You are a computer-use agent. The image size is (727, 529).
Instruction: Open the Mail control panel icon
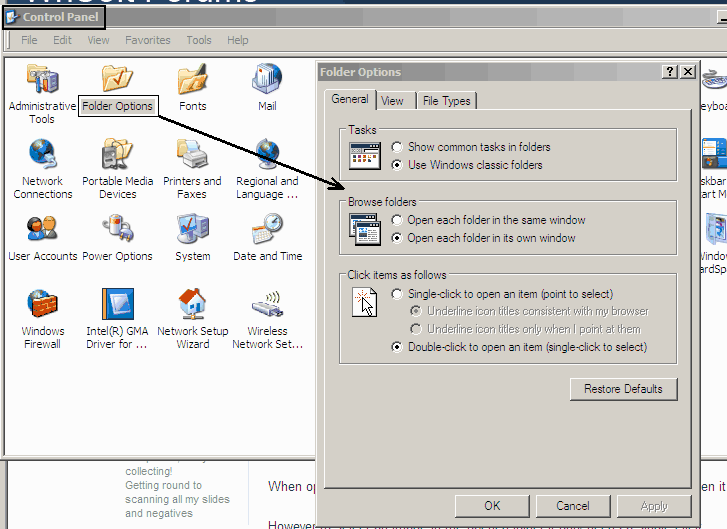coord(267,78)
